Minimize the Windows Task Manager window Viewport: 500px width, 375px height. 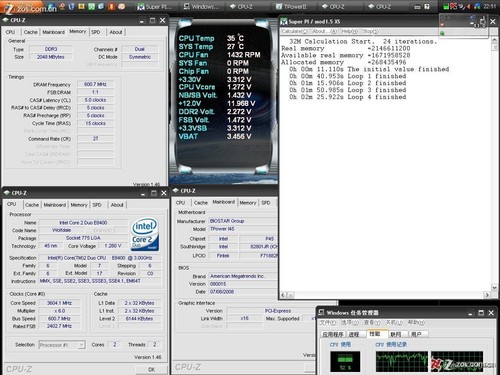click(x=470, y=313)
